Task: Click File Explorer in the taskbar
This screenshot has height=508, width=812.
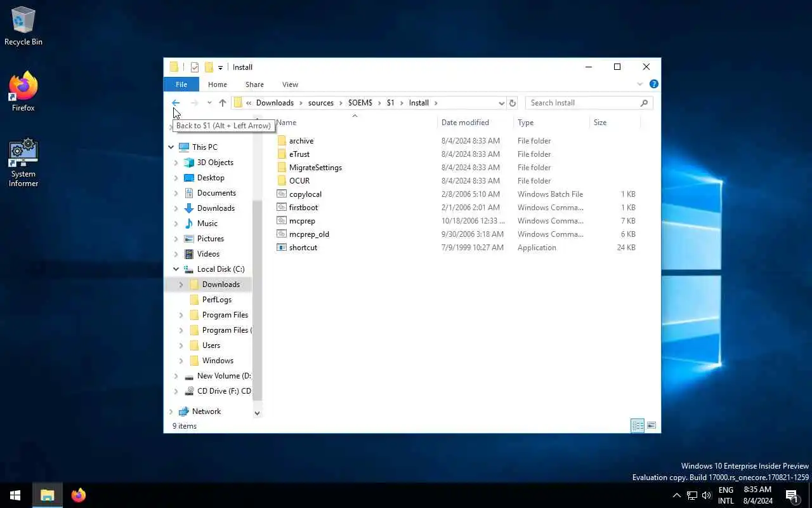Action: pyautogui.click(x=48, y=495)
